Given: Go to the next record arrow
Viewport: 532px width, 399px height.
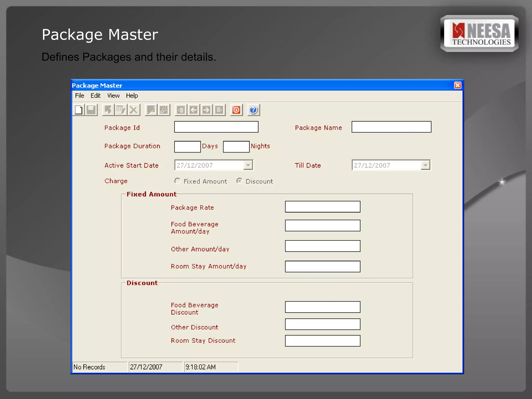Looking at the screenshot, I should tap(206, 110).
